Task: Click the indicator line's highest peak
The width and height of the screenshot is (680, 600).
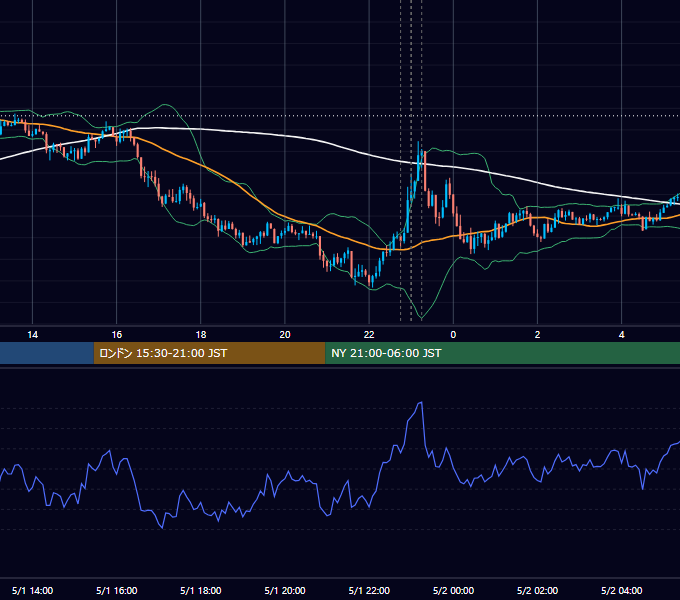Action: pos(421,403)
